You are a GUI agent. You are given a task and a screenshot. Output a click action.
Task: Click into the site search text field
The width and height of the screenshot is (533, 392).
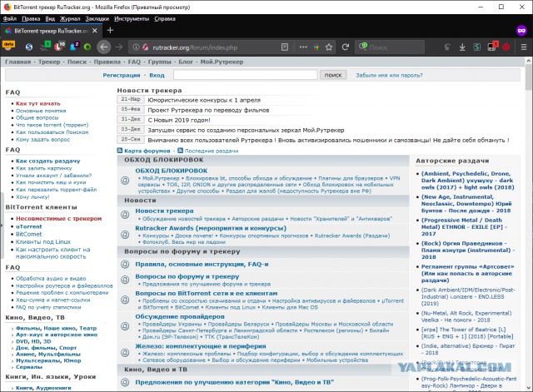(x=246, y=75)
